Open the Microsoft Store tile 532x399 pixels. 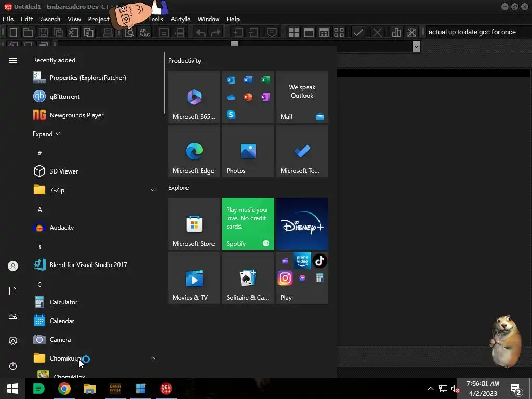click(x=194, y=224)
